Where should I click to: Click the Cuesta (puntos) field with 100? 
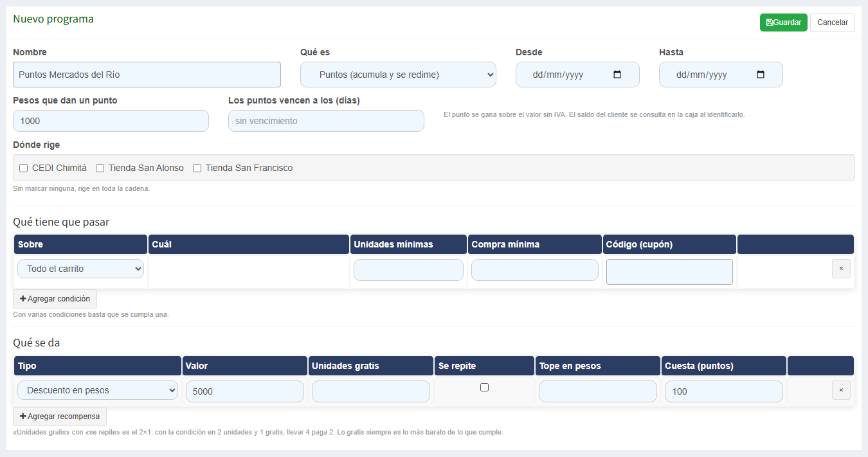[x=724, y=391]
